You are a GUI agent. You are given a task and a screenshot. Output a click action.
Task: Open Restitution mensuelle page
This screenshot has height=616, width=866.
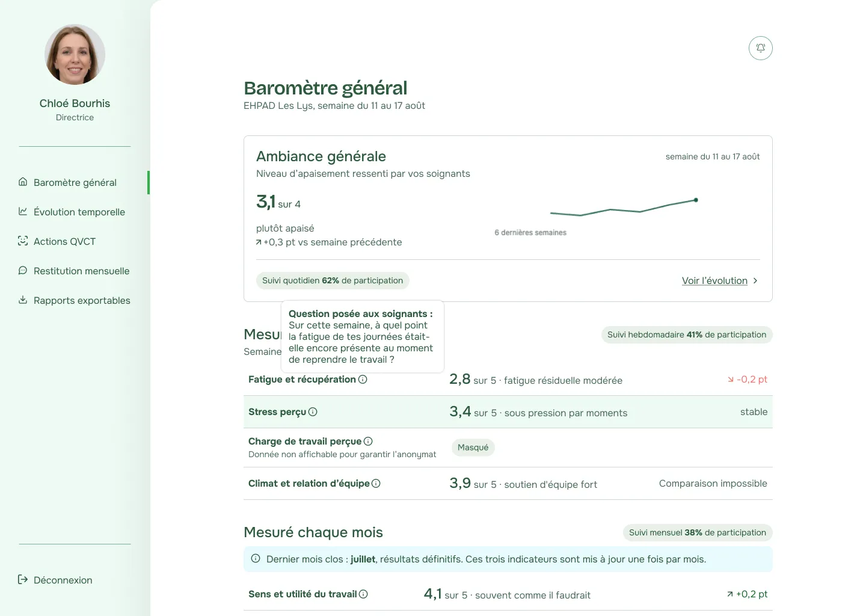[x=81, y=271]
